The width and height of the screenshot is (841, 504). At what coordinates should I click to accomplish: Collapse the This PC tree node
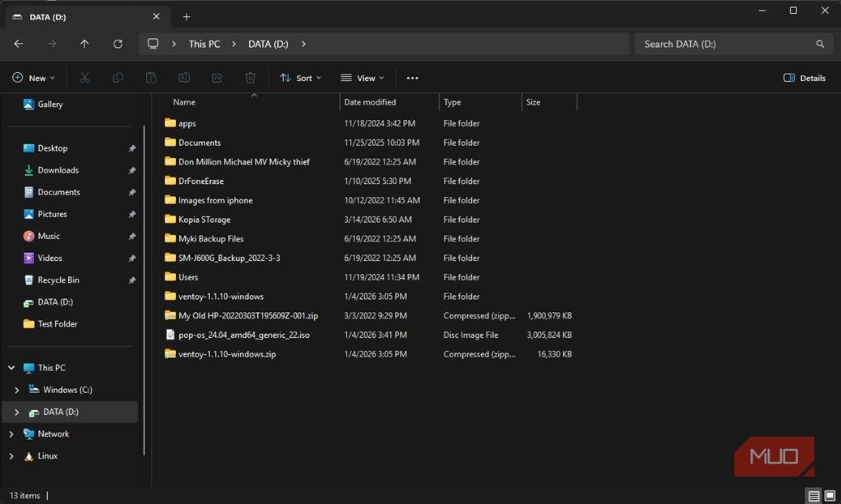click(x=11, y=368)
